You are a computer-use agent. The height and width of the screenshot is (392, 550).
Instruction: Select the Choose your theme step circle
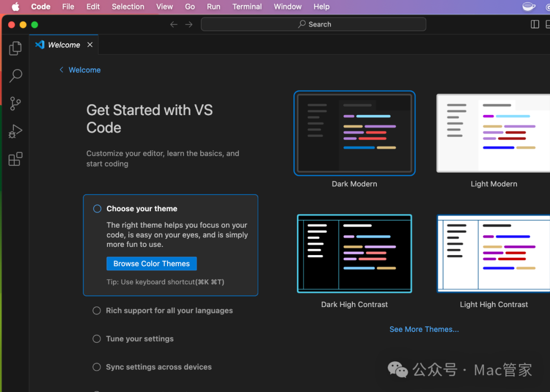tap(97, 209)
